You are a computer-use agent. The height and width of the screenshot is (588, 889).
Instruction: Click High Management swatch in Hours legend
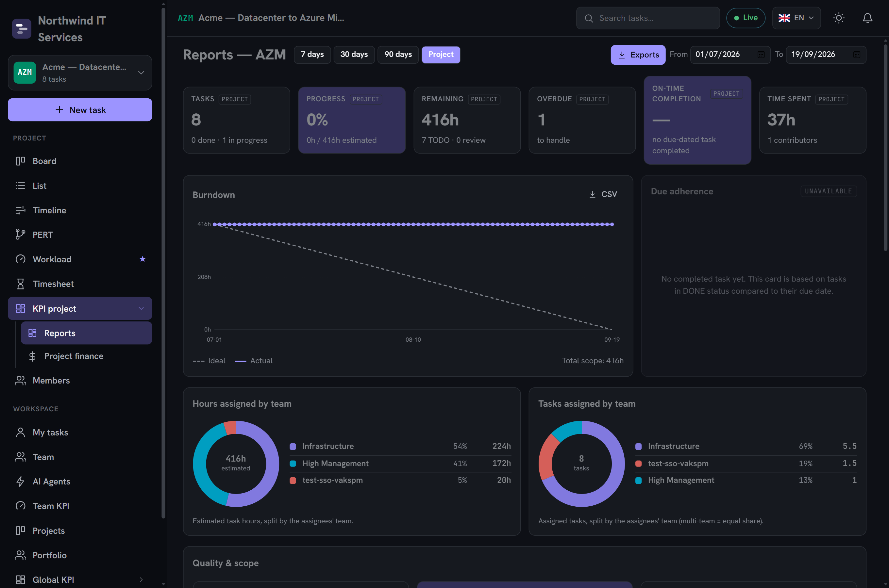(293, 464)
